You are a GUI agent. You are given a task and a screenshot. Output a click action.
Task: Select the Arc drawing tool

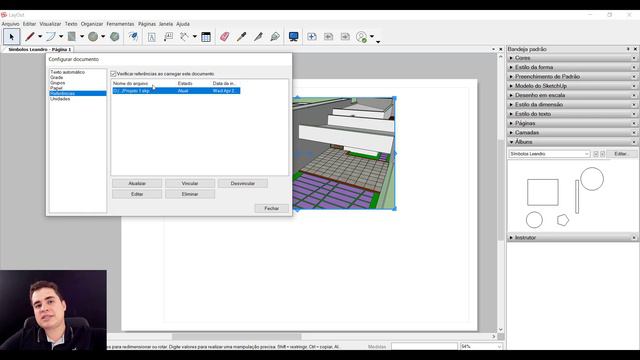[51, 37]
